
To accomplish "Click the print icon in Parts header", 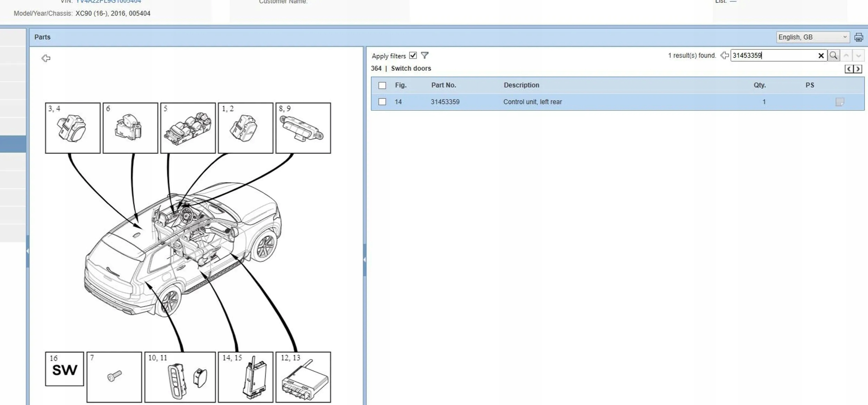I will tap(858, 37).
